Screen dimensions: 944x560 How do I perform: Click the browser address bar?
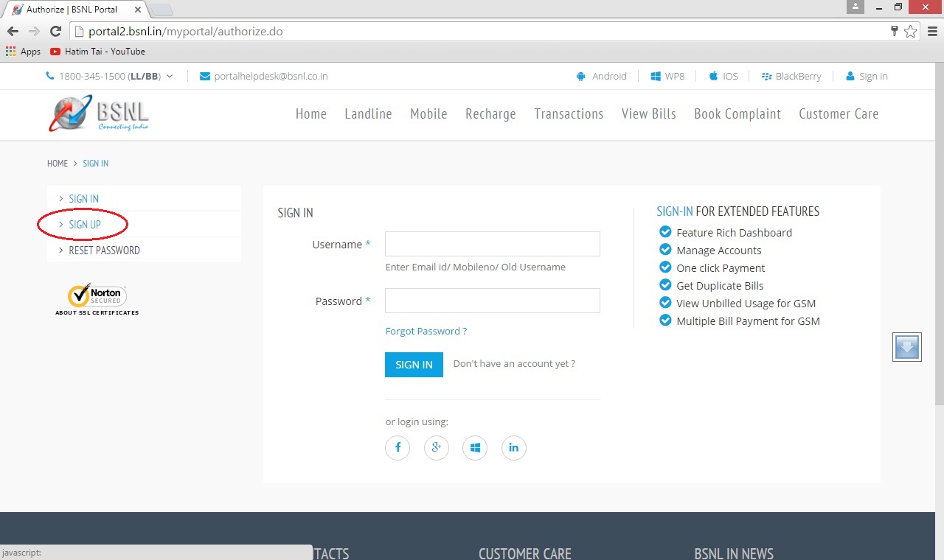[479, 32]
